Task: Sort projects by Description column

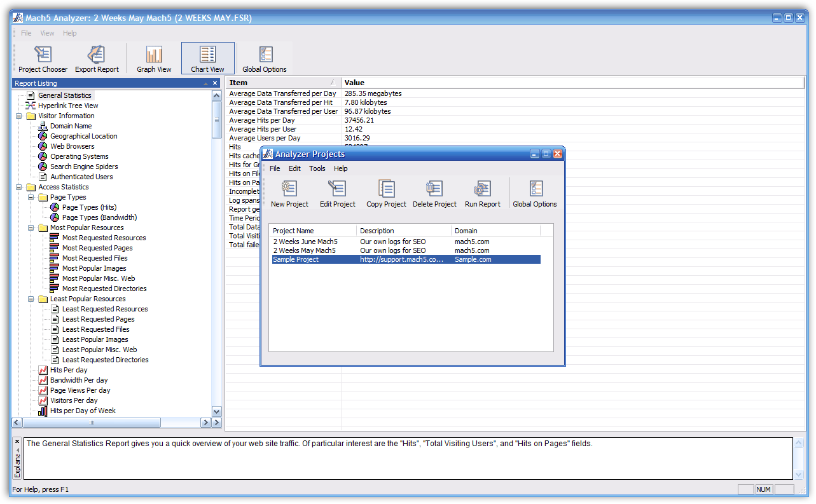Action: pos(405,231)
